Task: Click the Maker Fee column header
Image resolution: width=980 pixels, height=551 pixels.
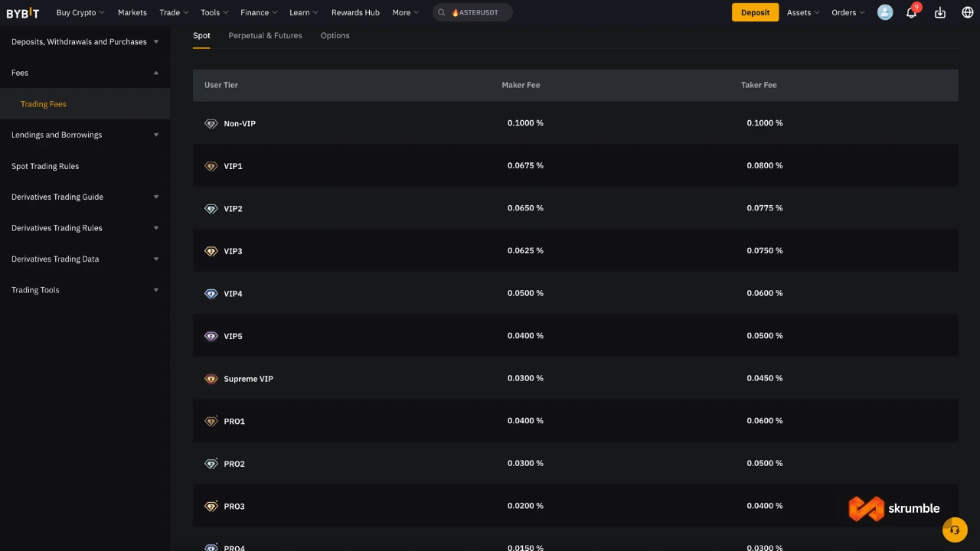Action: pyautogui.click(x=521, y=85)
